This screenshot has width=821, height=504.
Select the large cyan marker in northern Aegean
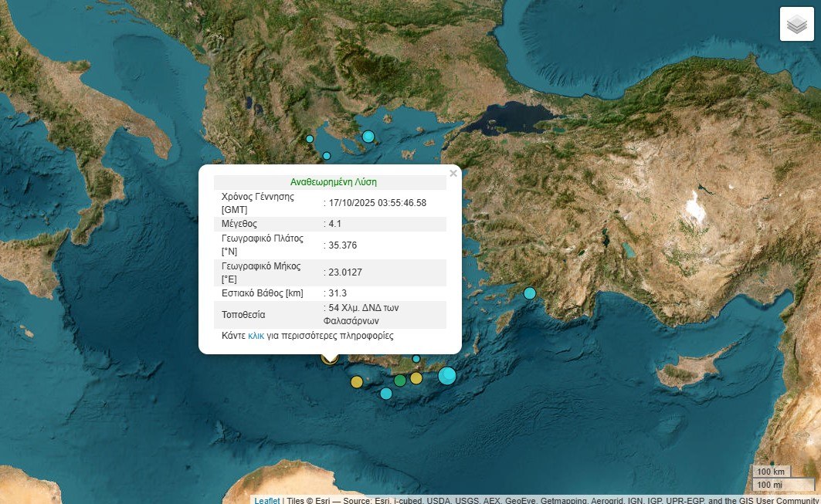(368, 137)
